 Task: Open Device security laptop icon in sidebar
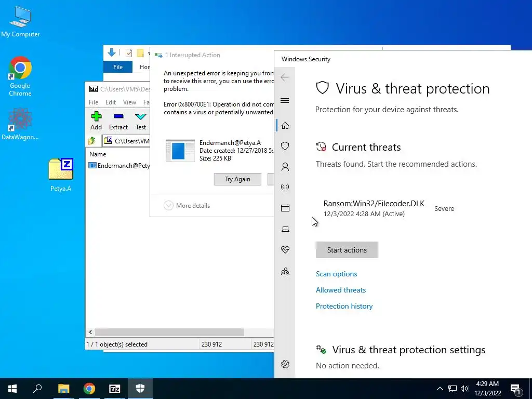tap(285, 229)
